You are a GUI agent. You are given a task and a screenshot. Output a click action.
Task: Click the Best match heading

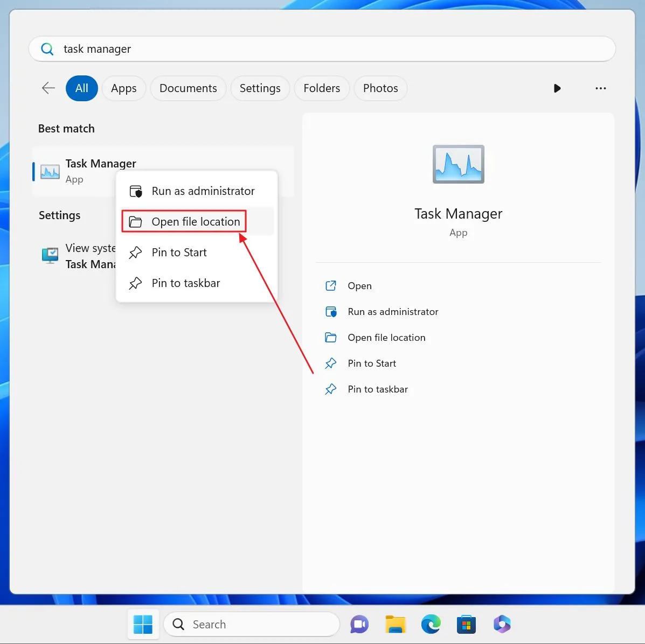click(x=66, y=129)
